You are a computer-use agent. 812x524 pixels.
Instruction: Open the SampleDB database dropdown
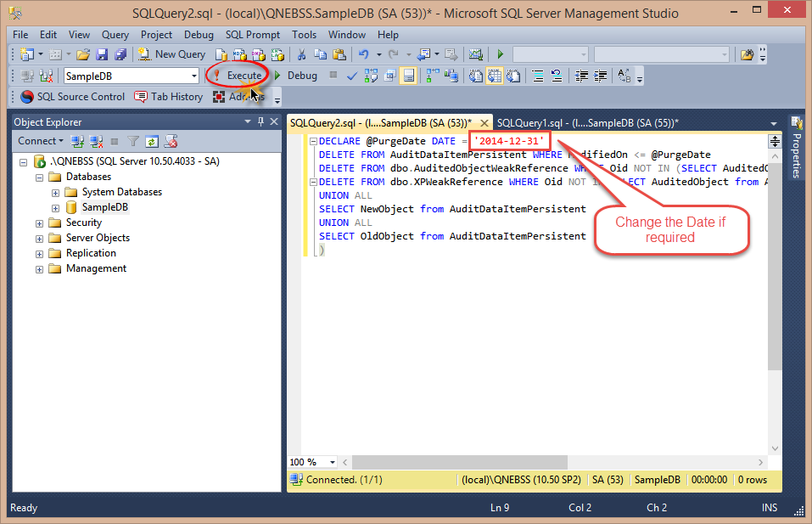[x=195, y=76]
